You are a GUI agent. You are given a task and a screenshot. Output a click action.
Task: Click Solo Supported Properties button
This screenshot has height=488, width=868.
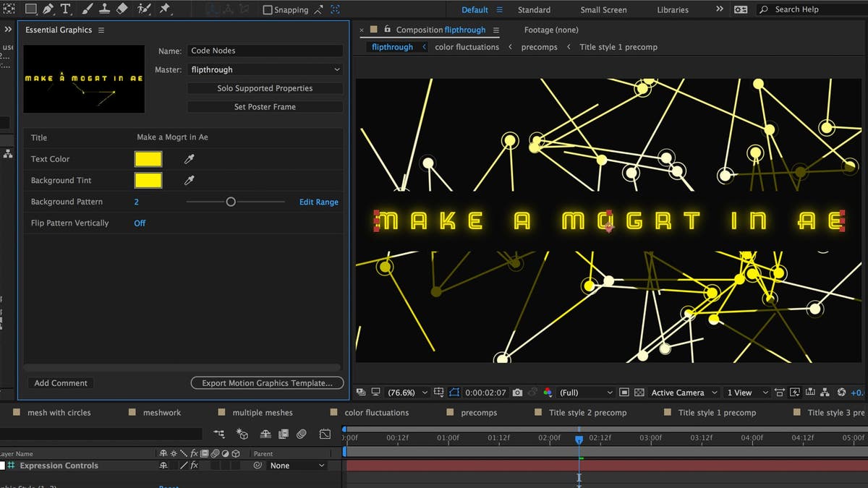265,88
